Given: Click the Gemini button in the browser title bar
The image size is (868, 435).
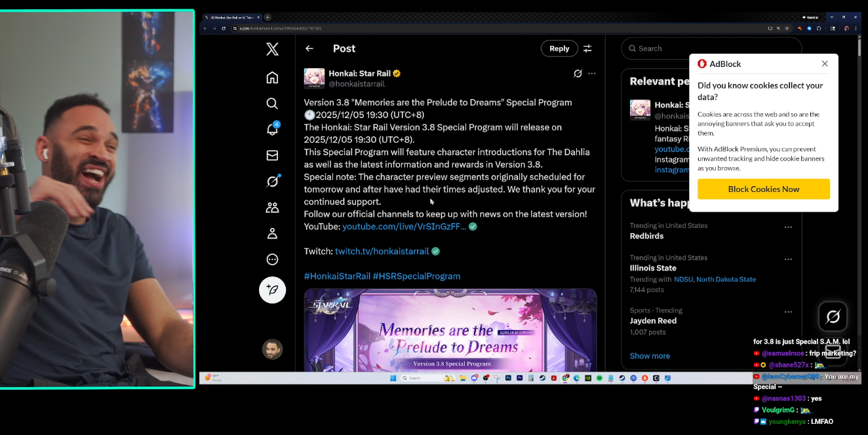Looking at the screenshot, I should click(x=810, y=17).
